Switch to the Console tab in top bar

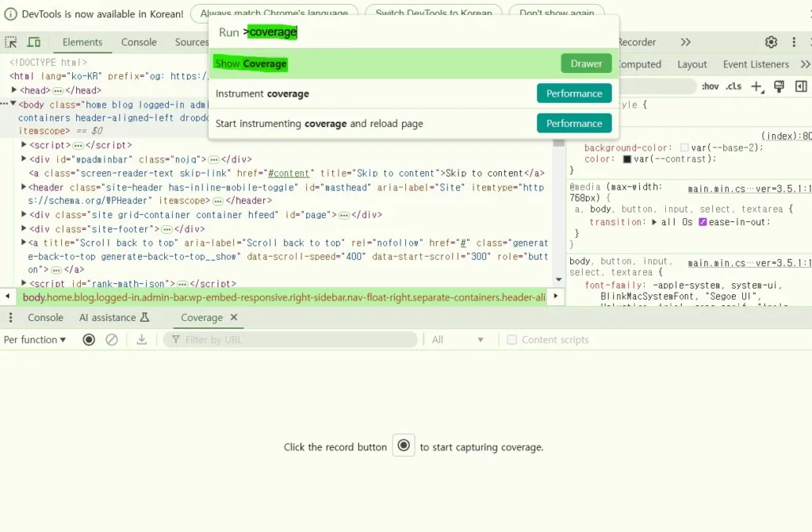pos(139,42)
